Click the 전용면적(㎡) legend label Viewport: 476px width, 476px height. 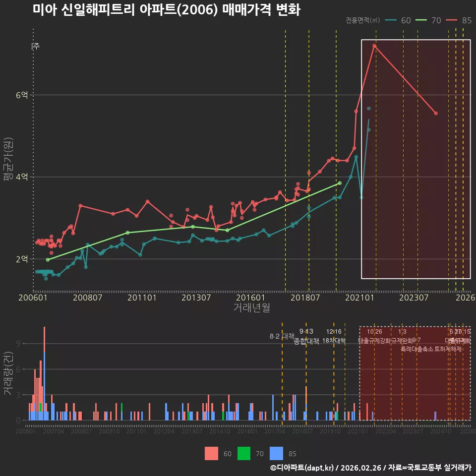(x=362, y=20)
